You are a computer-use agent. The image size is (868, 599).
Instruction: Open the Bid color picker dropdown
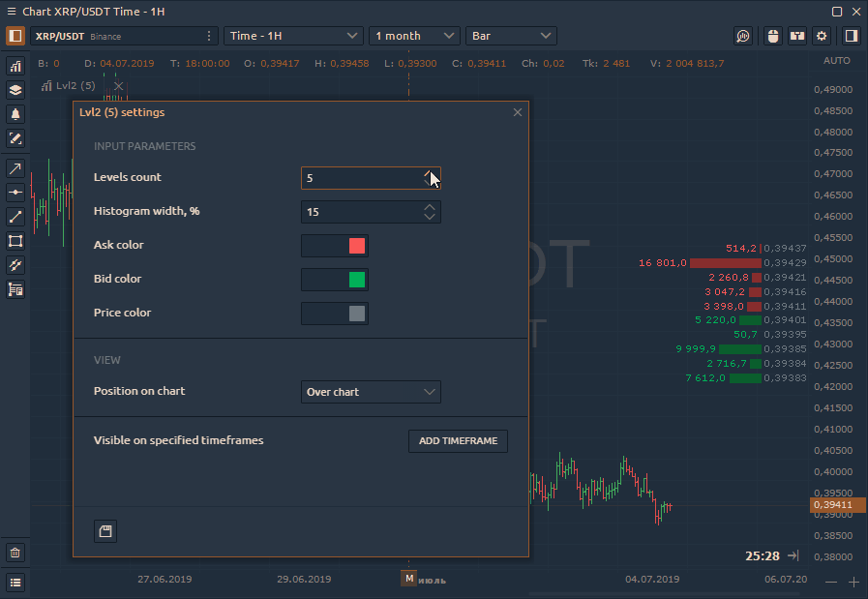(335, 280)
